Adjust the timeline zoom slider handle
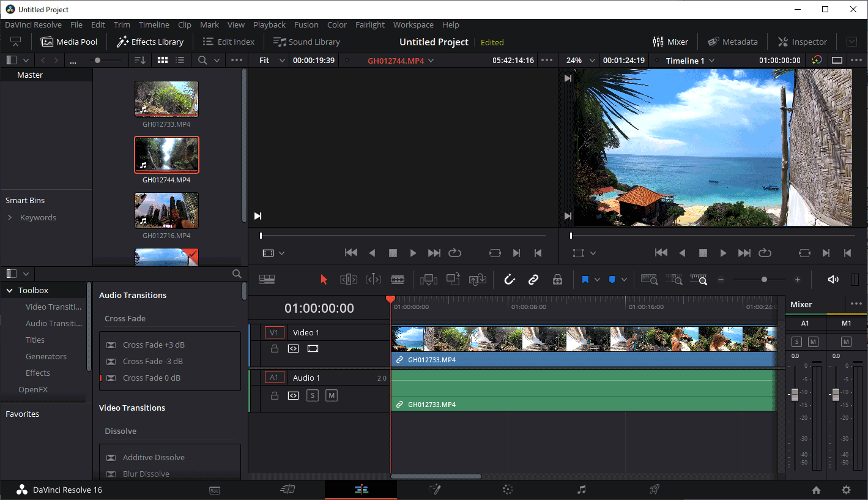The height and width of the screenshot is (500, 868). (x=764, y=280)
